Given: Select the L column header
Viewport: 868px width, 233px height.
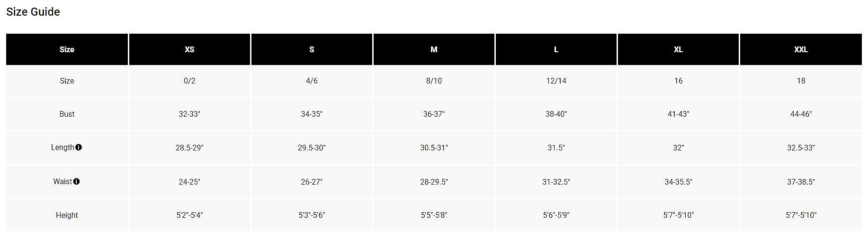Looking at the screenshot, I should pos(556,49).
